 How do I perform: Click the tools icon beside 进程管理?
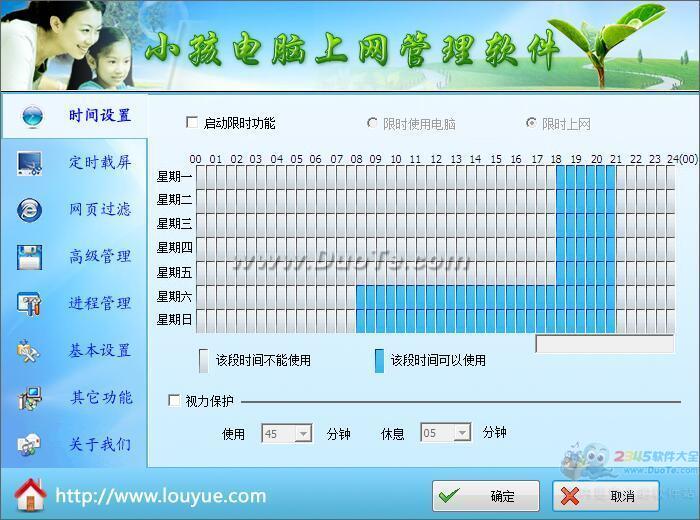click(x=29, y=304)
